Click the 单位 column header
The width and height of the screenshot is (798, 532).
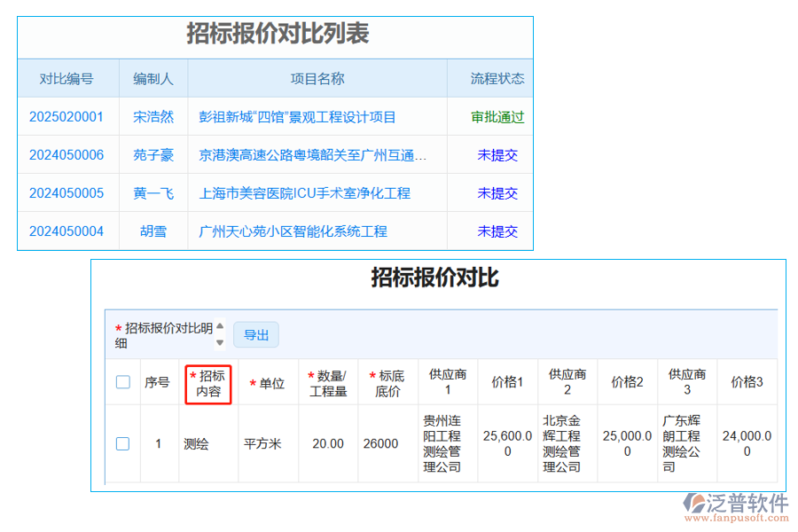[268, 381]
